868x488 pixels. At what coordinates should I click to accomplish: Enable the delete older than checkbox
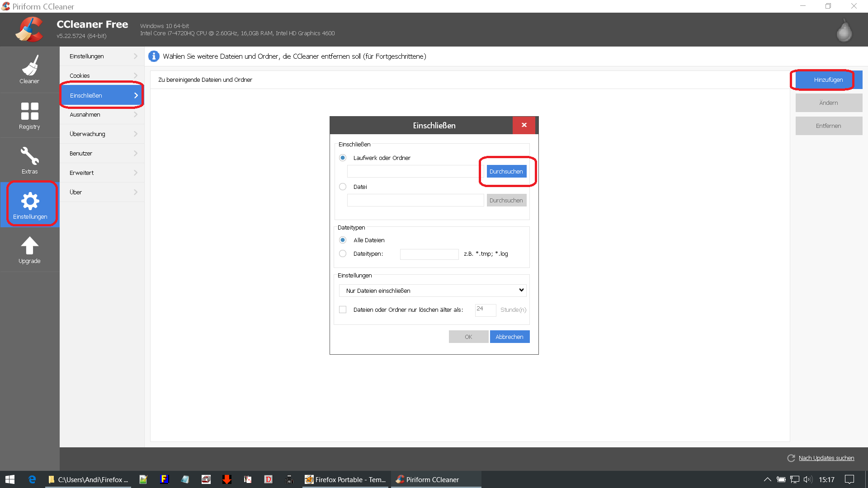(x=343, y=310)
